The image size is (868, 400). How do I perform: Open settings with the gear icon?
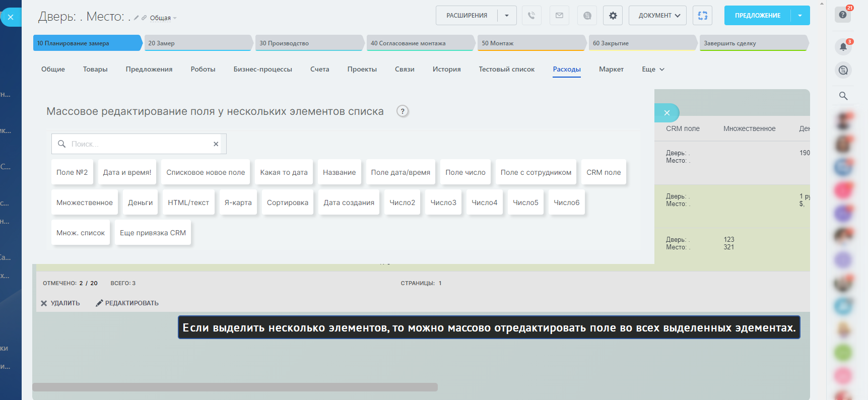coord(613,16)
